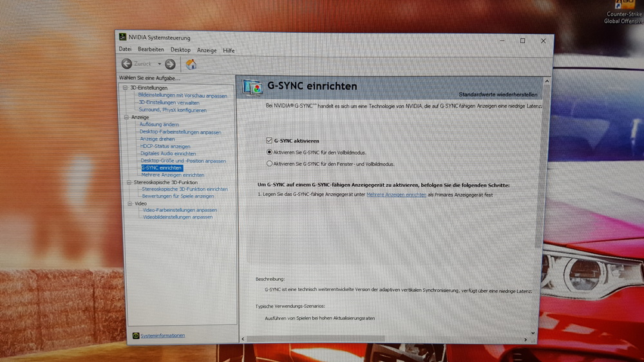Screen dimensions: 644x362
Task: Open the Hilfe menu
Action: (229, 50)
